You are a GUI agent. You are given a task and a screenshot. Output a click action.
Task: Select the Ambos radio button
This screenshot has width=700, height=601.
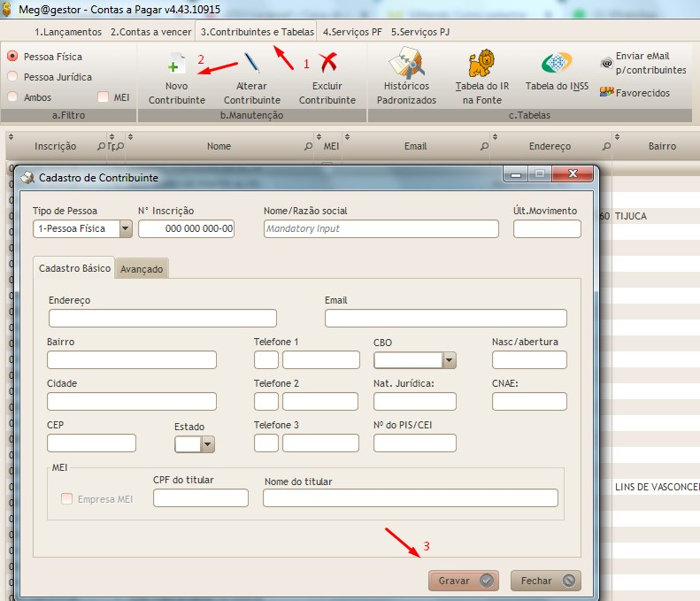(12, 97)
